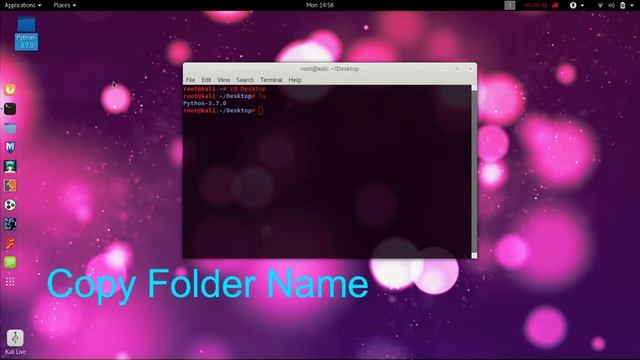This screenshot has height=360, width=640.
Task: Click the Wi-Fi network icon
Action: pos(600,5)
